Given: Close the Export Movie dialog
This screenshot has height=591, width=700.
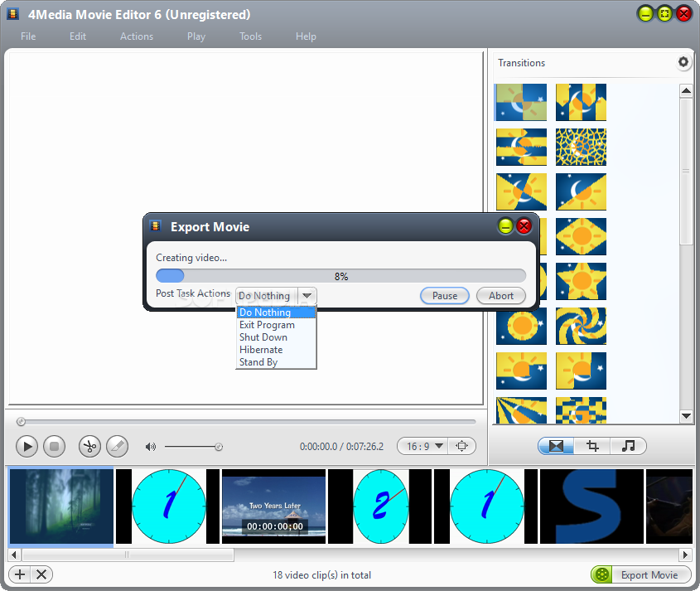Looking at the screenshot, I should pos(524,226).
